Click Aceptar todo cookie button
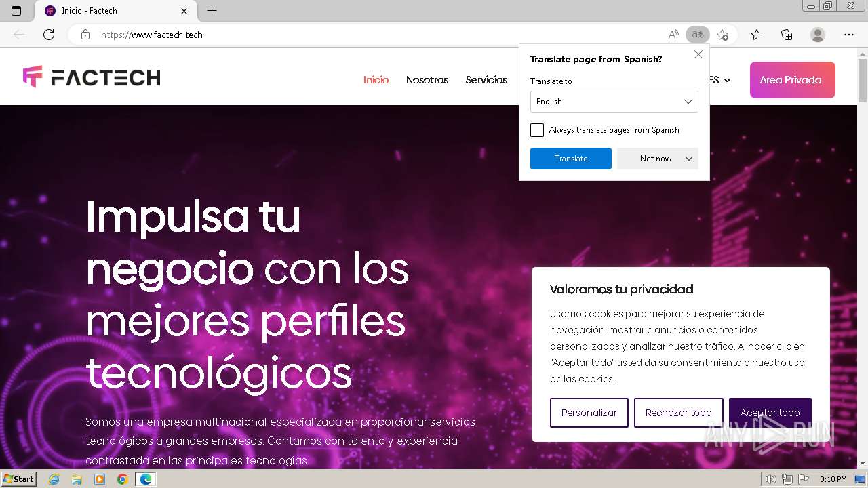Viewport: 868px width, 488px height. tap(770, 413)
